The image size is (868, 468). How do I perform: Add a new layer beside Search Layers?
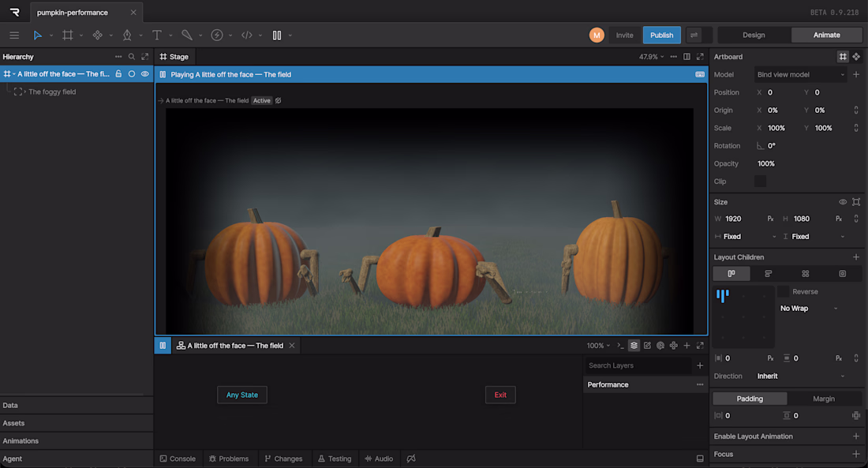(x=700, y=365)
